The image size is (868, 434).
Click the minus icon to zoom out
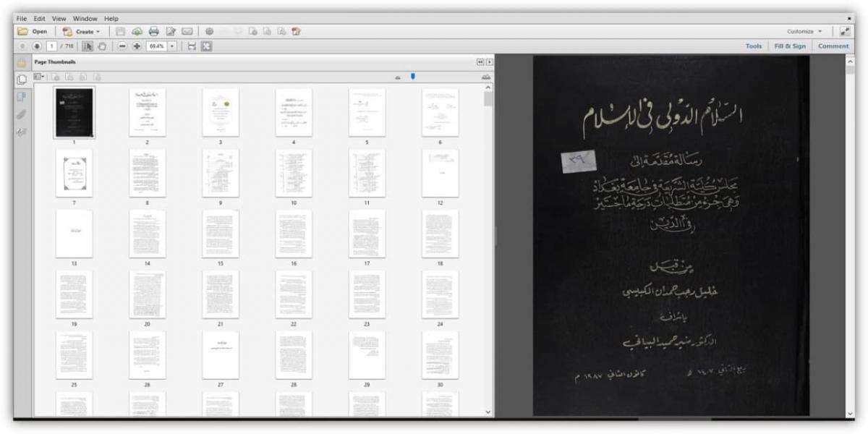(x=122, y=46)
